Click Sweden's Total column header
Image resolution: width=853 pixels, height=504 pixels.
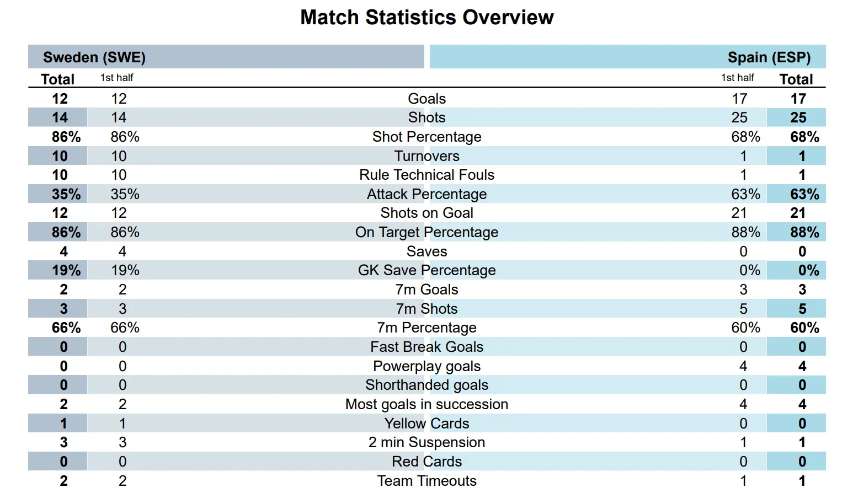58,79
